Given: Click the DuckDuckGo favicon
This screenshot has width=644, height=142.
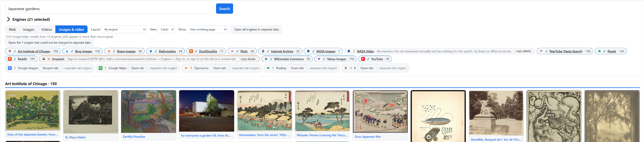Looking at the screenshot, I should [191, 51].
